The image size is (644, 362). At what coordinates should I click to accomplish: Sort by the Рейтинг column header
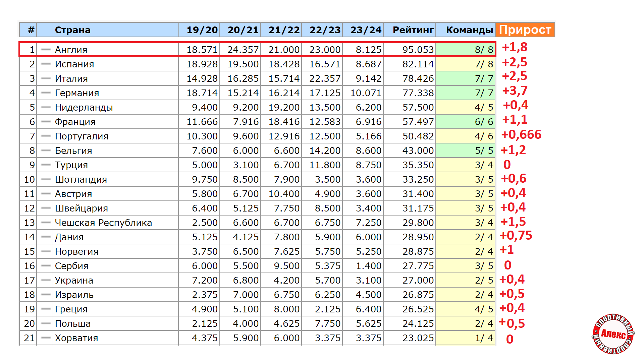point(413,30)
